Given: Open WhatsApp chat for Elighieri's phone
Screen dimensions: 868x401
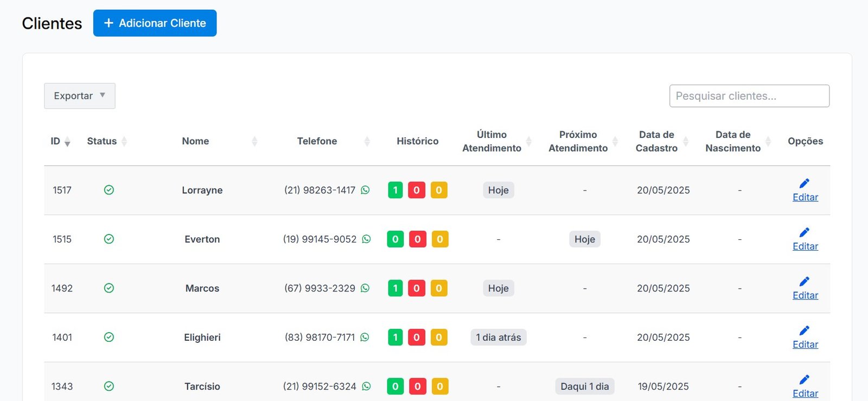Looking at the screenshot, I should [365, 338].
